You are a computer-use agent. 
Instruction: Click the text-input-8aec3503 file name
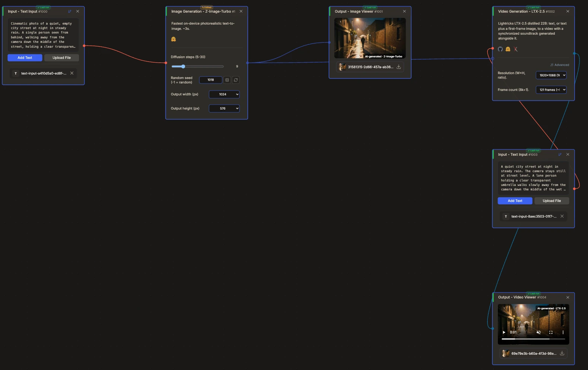(534, 216)
